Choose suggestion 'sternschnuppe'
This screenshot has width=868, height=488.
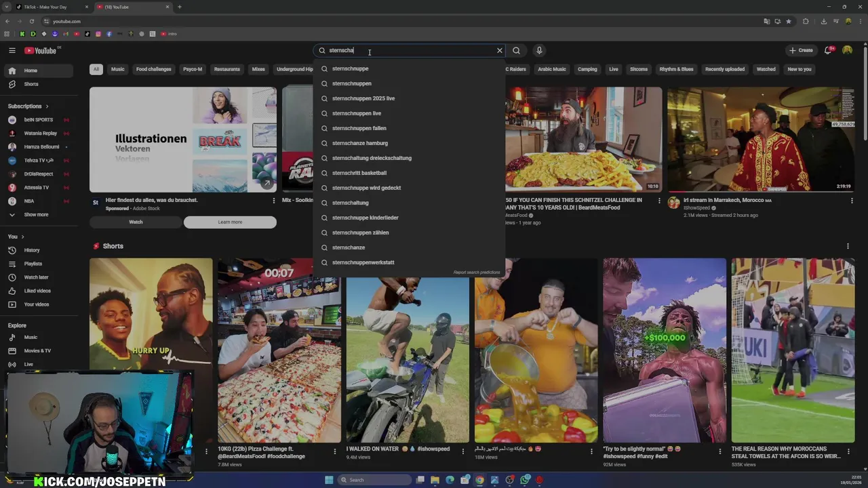click(409, 68)
